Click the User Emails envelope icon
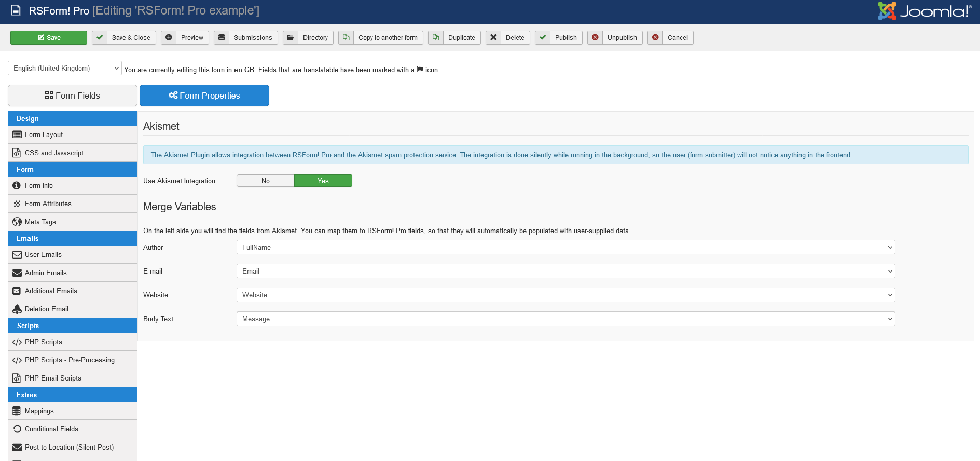This screenshot has width=980, height=461. (17, 254)
